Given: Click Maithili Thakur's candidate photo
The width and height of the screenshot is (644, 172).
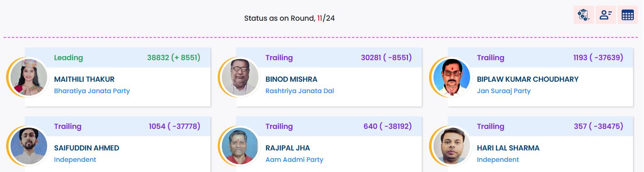Looking at the screenshot, I should click(x=29, y=77).
